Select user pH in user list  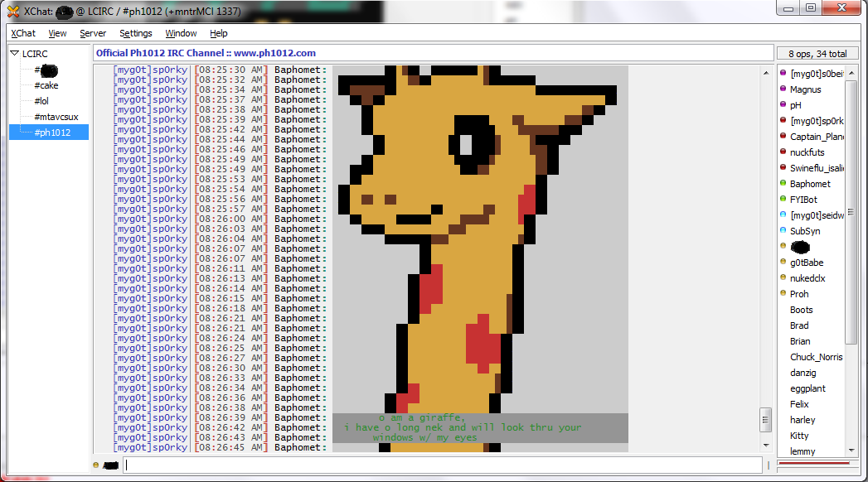point(796,105)
